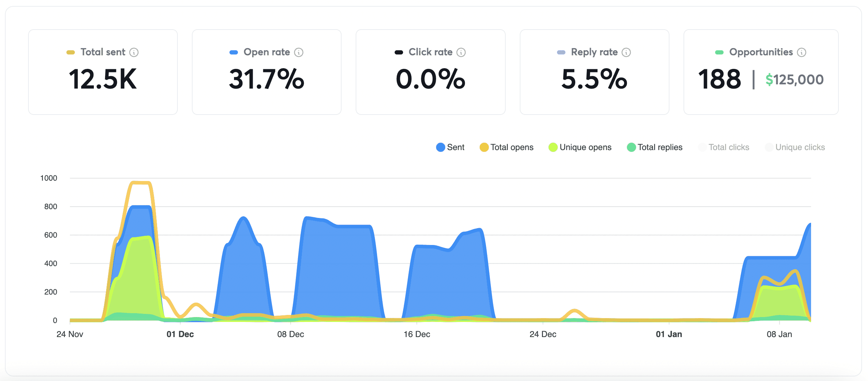Image resolution: width=868 pixels, height=381 pixels.
Task: Click the 01 Jan axis label
Action: click(x=669, y=334)
